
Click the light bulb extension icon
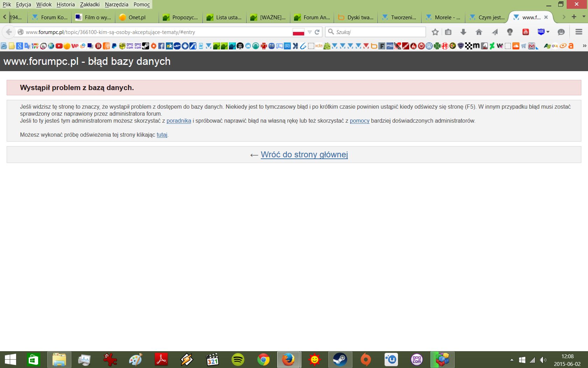(510, 32)
